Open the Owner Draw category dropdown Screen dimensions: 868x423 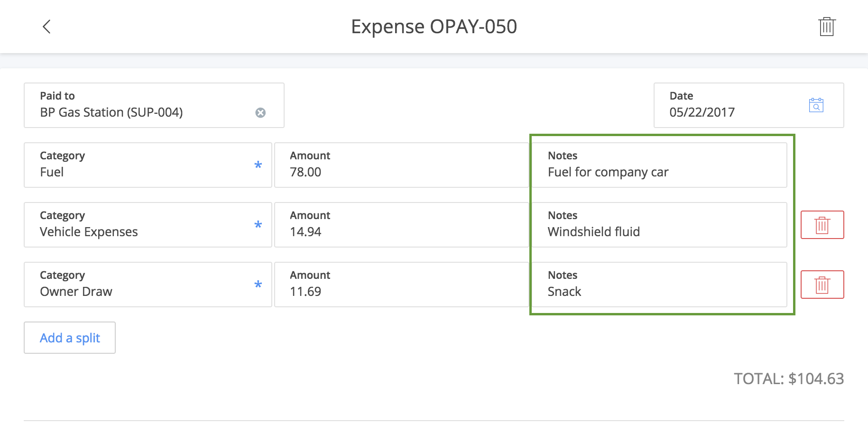148,285
